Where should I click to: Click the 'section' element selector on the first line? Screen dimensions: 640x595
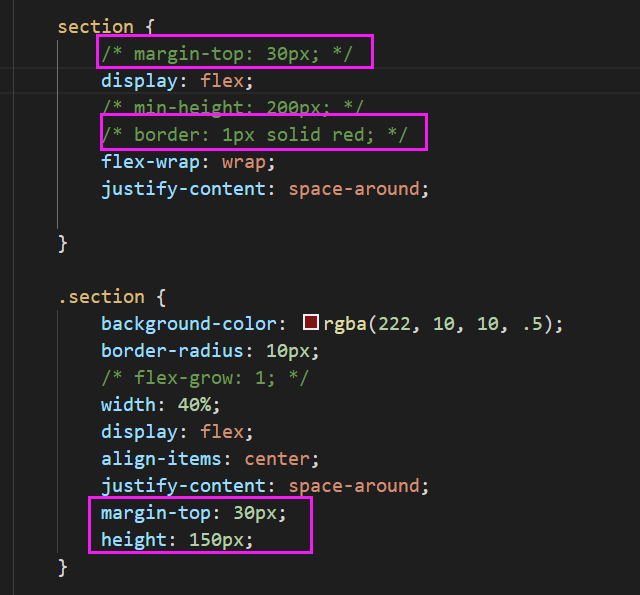(95, 26)
